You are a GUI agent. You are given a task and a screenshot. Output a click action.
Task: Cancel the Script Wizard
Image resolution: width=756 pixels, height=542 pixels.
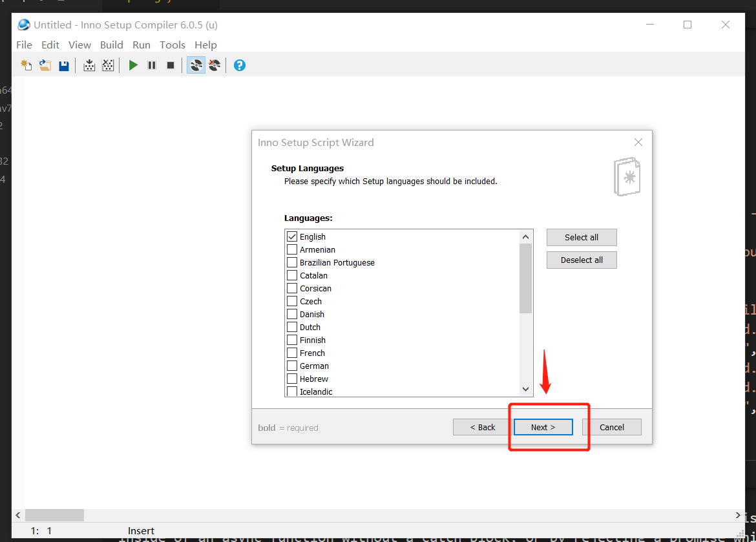[x=612, y=427]
